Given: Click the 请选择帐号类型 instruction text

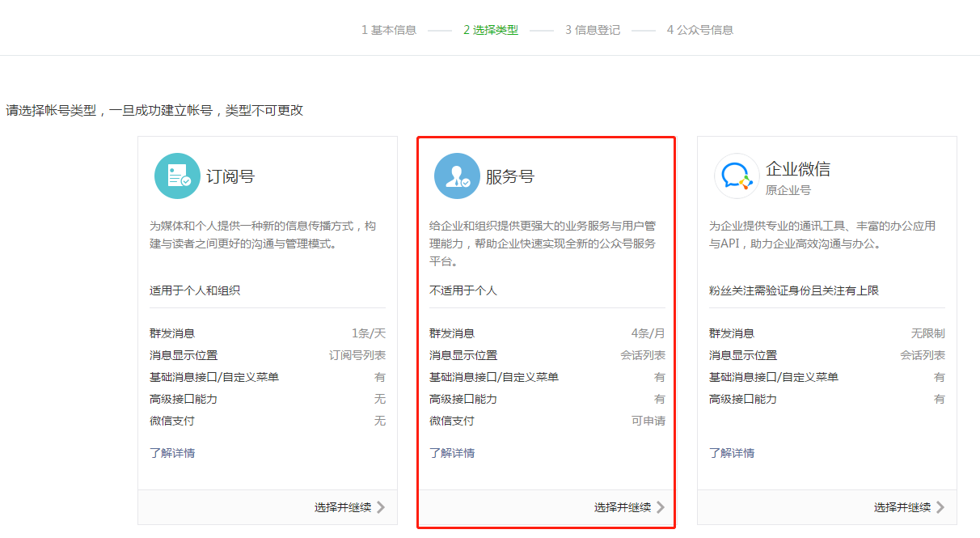Looking at the screenshot, I should click(x=154, y=110).
